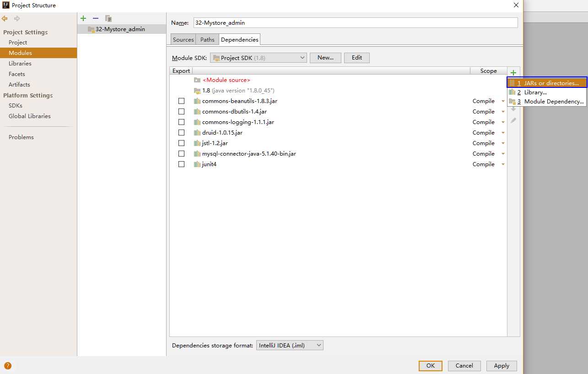Click the module Name input field
The height and width of the screenshot is (374, 588).
(356, 22)
